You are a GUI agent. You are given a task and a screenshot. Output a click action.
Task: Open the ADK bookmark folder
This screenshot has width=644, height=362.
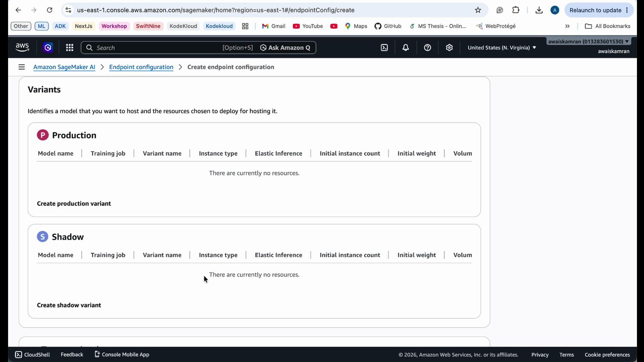[60, 26]
